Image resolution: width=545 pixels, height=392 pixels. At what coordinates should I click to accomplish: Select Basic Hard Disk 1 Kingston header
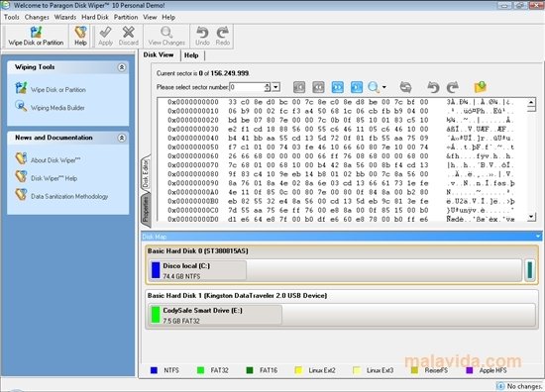pos(237,295)
